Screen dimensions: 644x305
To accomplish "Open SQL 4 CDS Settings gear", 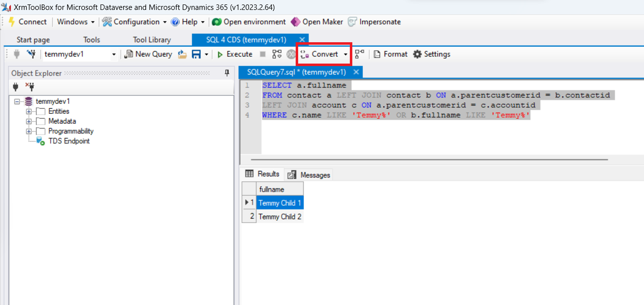I will click(x=432, y=54).
